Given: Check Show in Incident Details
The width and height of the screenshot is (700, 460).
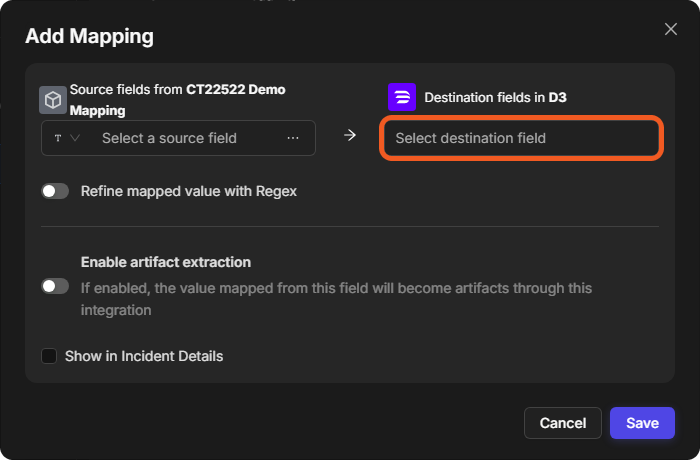Looking at the screenshot, I should pos(49,356).
